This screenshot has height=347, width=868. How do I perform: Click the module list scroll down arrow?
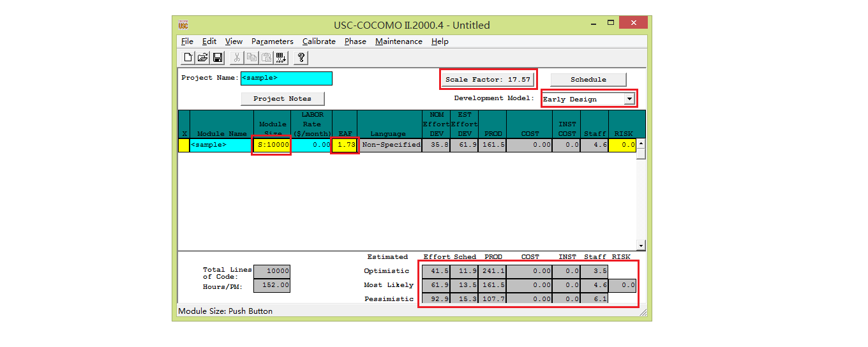pyautogui.click(x=641, y=246)
